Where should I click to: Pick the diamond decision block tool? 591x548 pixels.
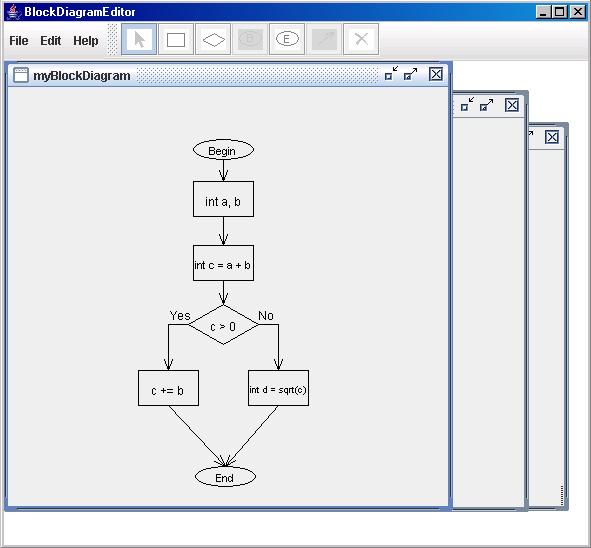click(213, 39)
